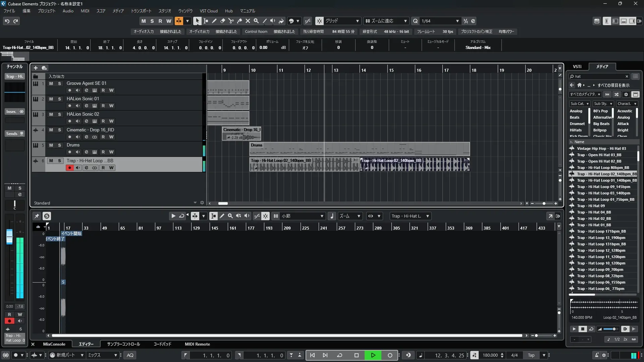Click the Undo arrow icon

point(7,21)
